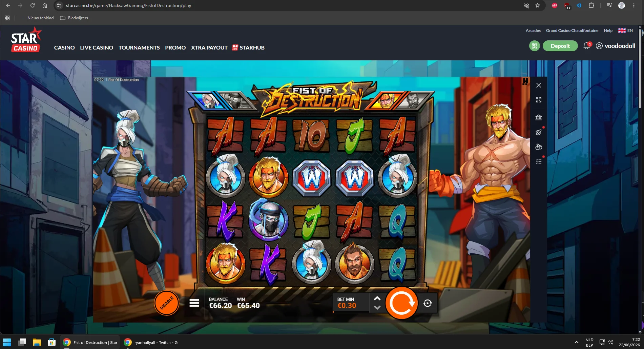Open the Chrome profile avatar
Screen dimensions: 644x349
622,5
